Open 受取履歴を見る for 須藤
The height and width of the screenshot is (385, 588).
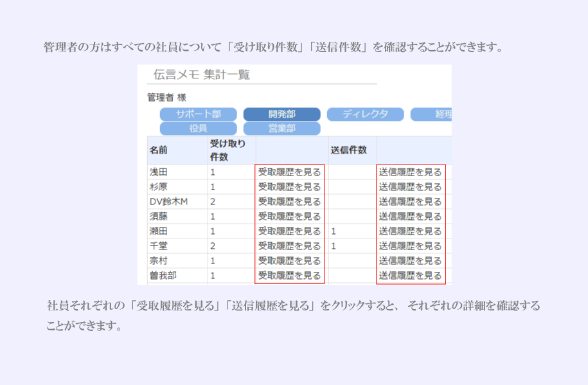pyautogui.click(x=289, y=217)
